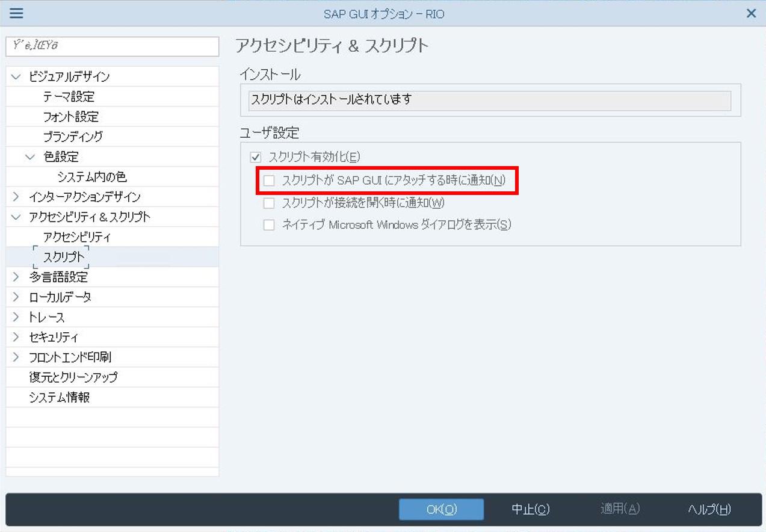Expand the ローカルデータ chevron
766x532 pixels.
pos(16,297)
